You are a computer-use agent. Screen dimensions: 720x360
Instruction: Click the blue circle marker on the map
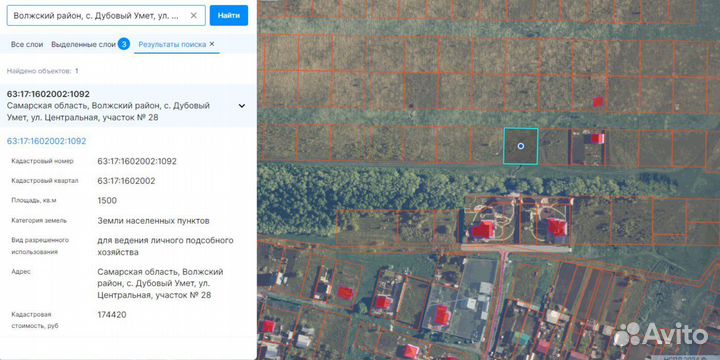coord(521,146)
